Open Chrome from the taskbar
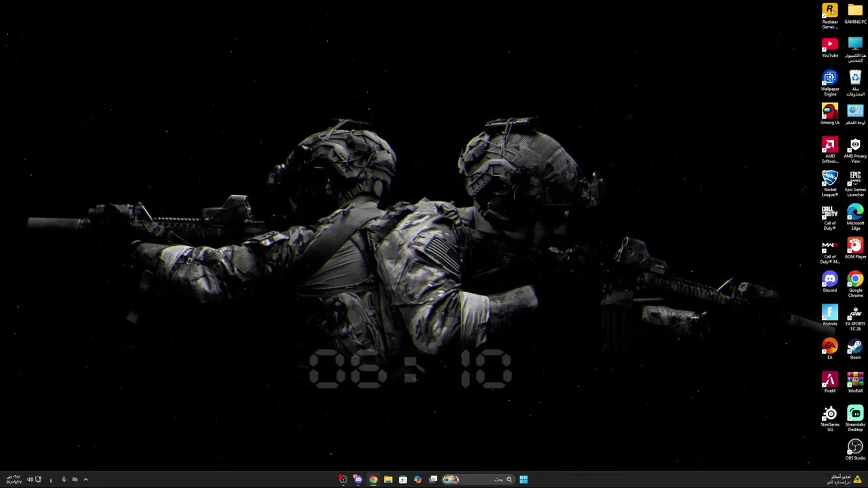 [x=373, y=479]
